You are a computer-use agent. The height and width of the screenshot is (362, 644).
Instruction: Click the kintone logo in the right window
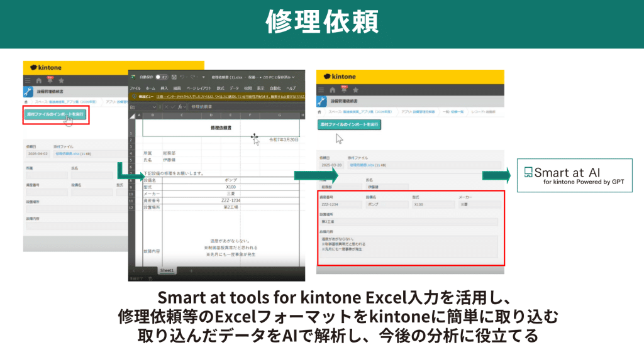click(x=340, y=76)
